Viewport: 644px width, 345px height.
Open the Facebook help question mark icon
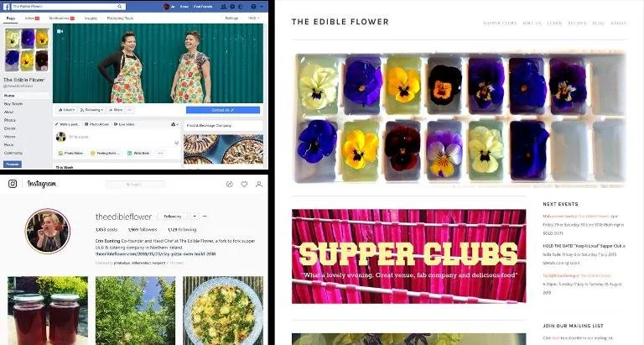pos(253,7)
